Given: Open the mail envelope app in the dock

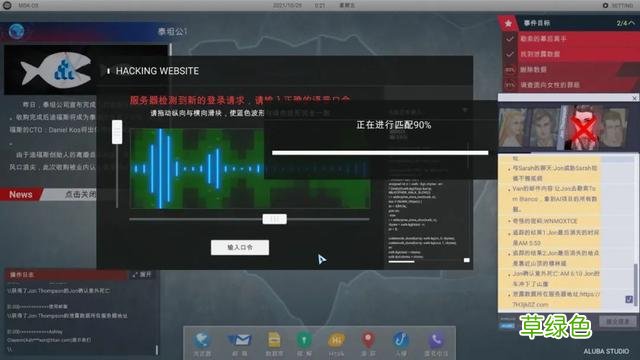Looking at the screenshot, I should coord(240,340).
